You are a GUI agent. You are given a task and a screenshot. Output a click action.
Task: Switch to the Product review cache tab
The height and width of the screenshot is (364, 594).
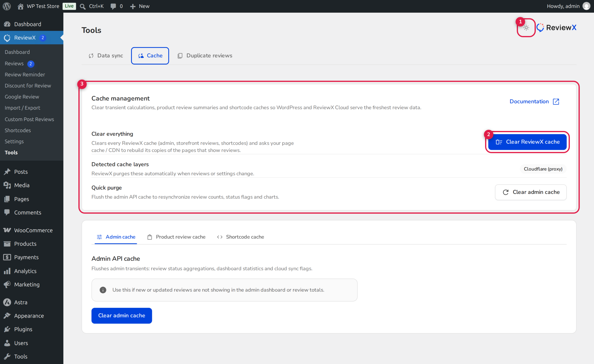click(x=176, y=237)
